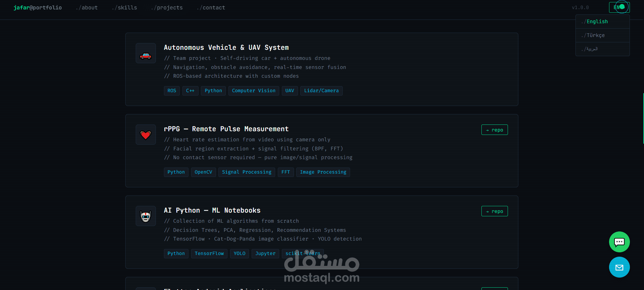Click the Image Processing tag

tap(323, 172)
